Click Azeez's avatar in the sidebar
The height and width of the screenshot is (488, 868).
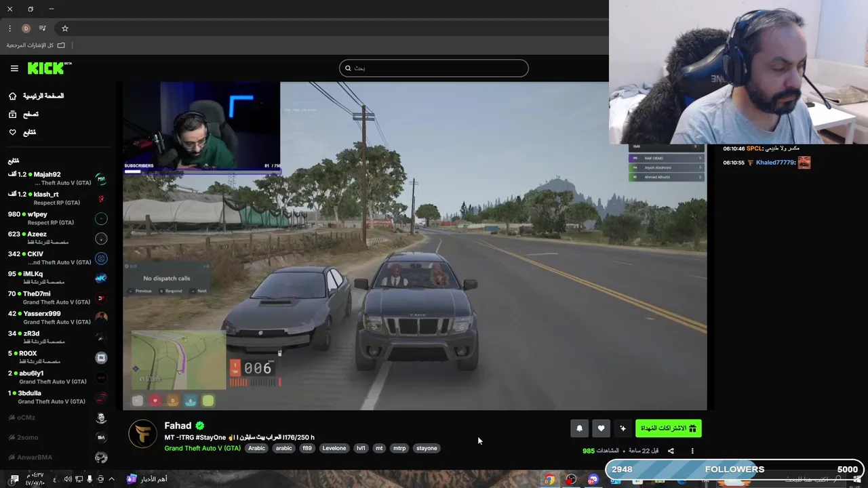point(101,239)
